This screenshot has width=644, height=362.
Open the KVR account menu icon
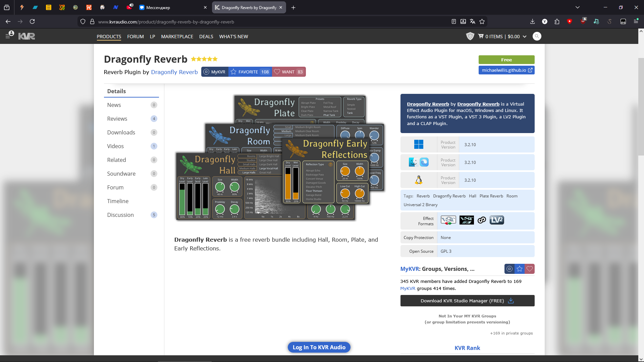pyautogui.click(x=9, y=35)
